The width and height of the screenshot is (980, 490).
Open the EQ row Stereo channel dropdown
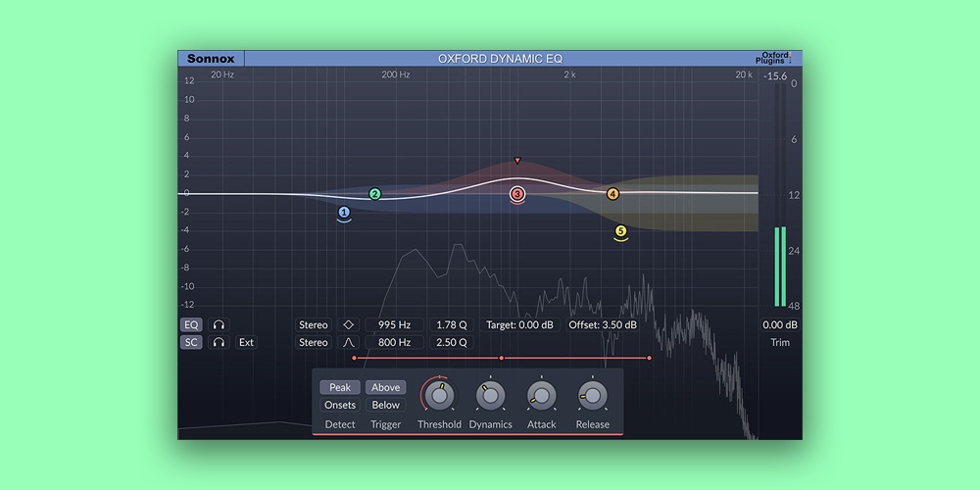pyautogui.click(x=314, y=324)
